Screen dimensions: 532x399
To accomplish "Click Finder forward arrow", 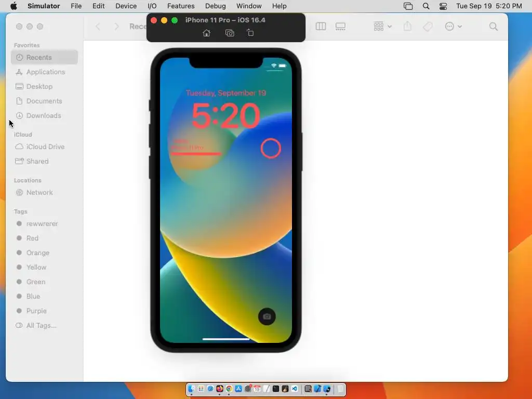I will [116, 26].
